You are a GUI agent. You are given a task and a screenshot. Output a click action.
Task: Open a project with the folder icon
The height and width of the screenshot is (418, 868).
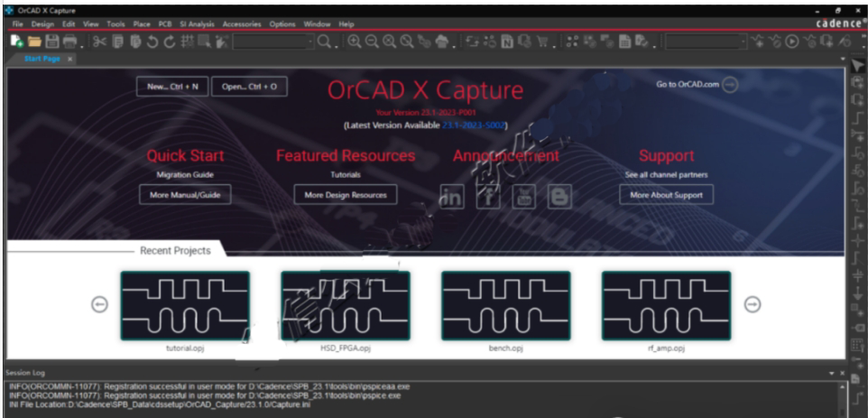(x=34, y=41)
